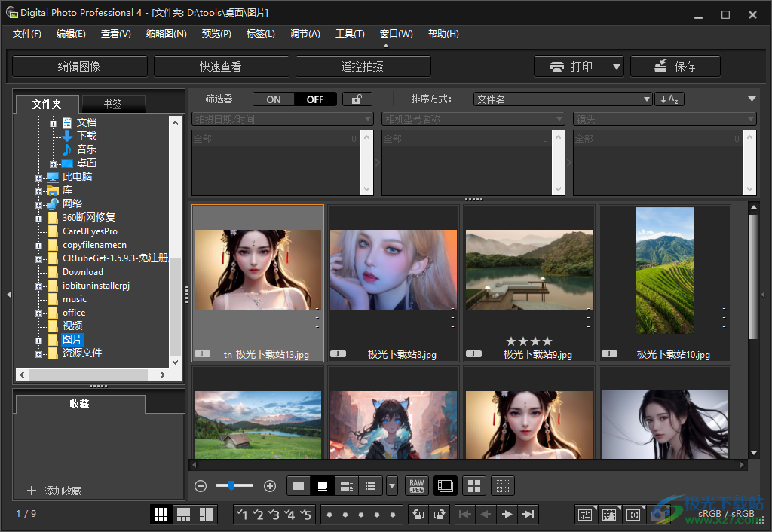Image resolution: width=772 pixels, height=532 pixels.
Task: Click the lock icon beside the filter toggle
Action: point(357,99)
